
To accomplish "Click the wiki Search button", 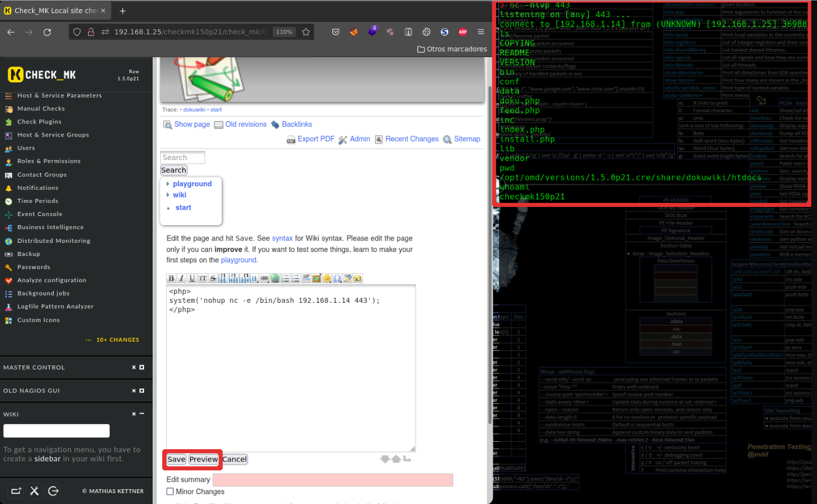I will click(174, 170).
